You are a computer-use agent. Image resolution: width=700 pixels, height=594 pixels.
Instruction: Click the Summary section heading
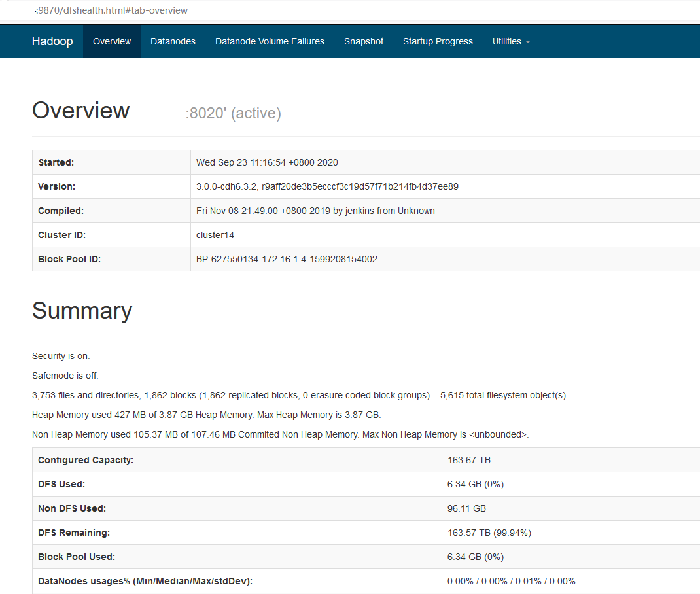(x=82, y=311)
